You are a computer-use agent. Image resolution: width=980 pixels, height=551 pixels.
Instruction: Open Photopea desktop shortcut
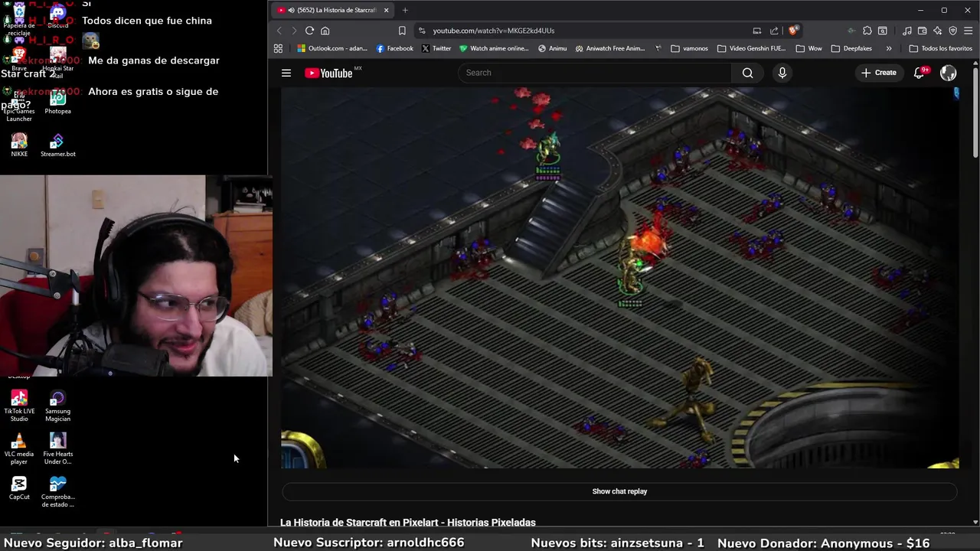click(x=57, y=103)
